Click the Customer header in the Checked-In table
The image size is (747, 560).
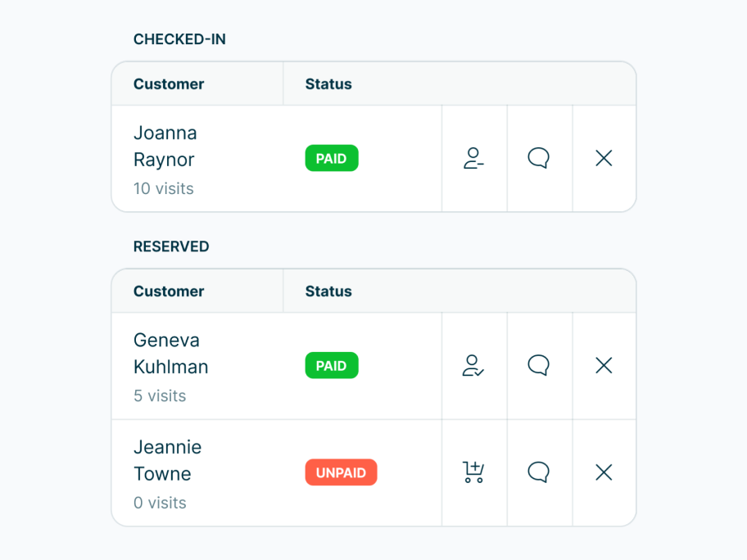coord(169,84)
